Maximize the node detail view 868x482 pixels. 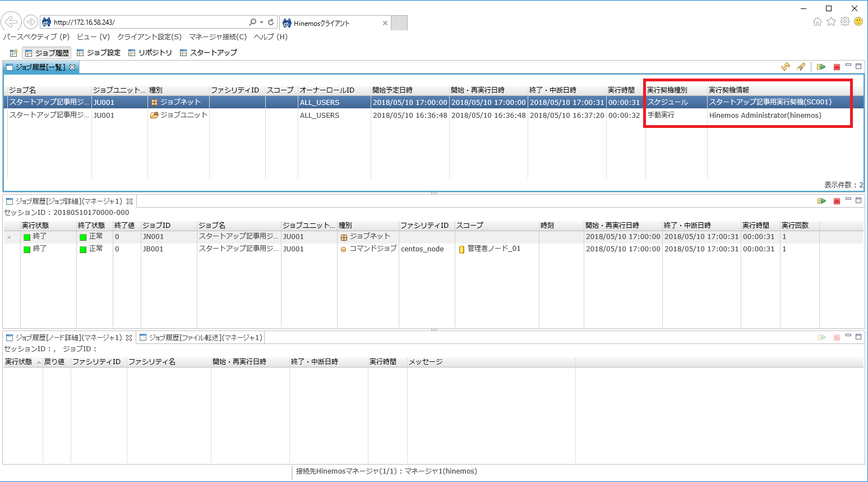pyautogui.click(x=858, y=336)
